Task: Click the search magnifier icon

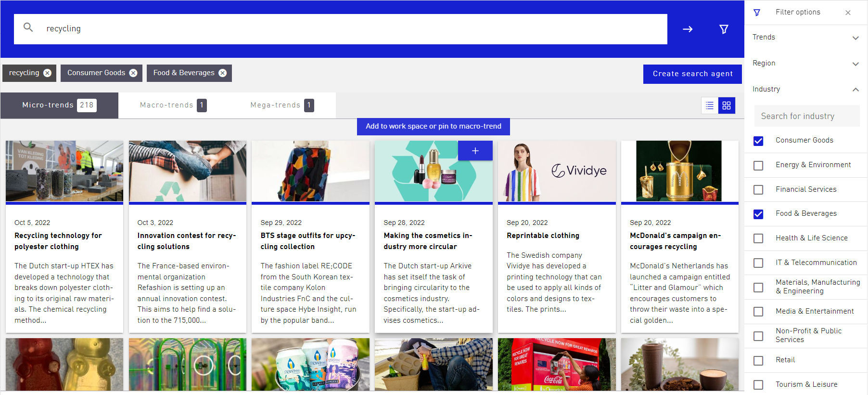Action: [x=28, y=27]
